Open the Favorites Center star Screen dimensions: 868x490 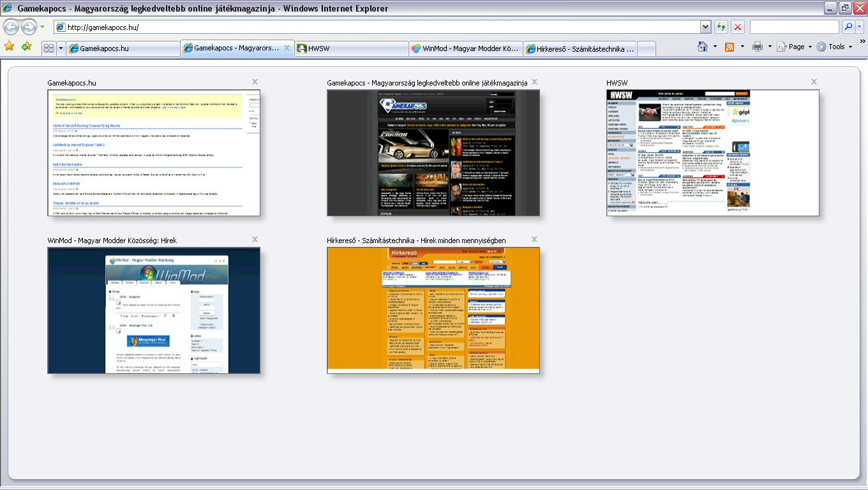click(x=9, y=47)
